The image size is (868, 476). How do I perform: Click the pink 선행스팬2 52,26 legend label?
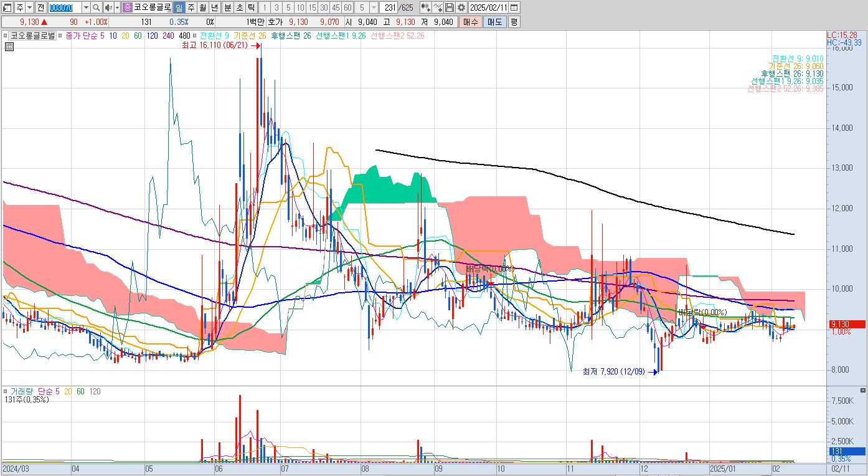pos(397,36)
